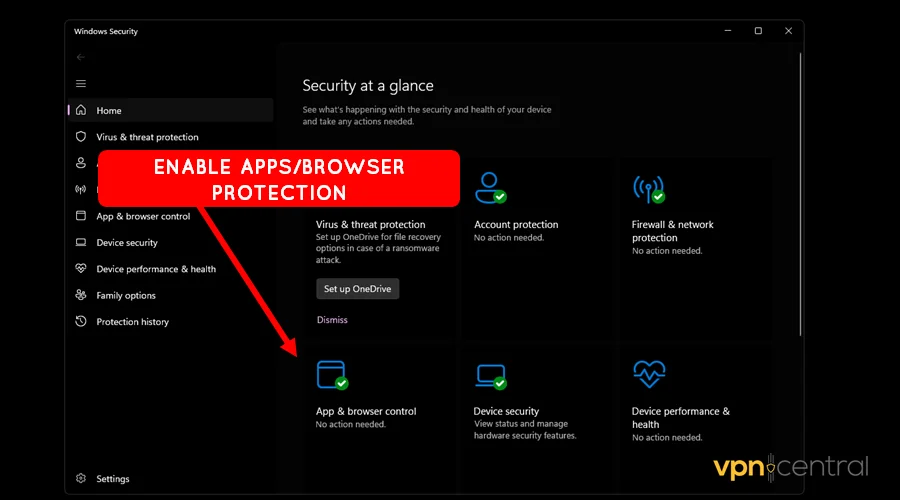Open Device performance & health tile icon
The height and width of the screenshot is (500, 900).
pos(649,374)
